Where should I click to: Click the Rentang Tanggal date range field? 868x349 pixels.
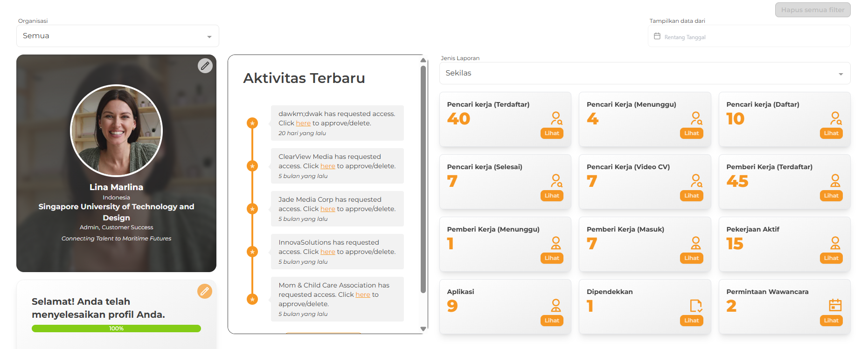(749, 36)
